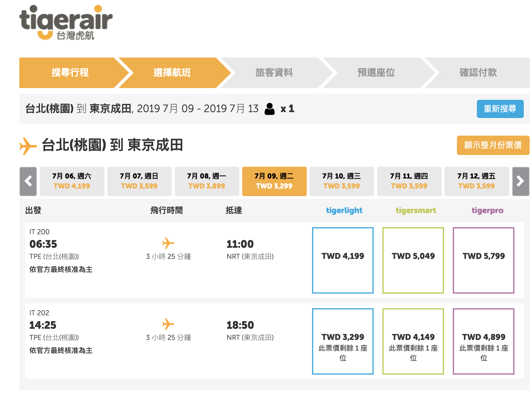Click the 抵達 column header

tap(234, 210)
